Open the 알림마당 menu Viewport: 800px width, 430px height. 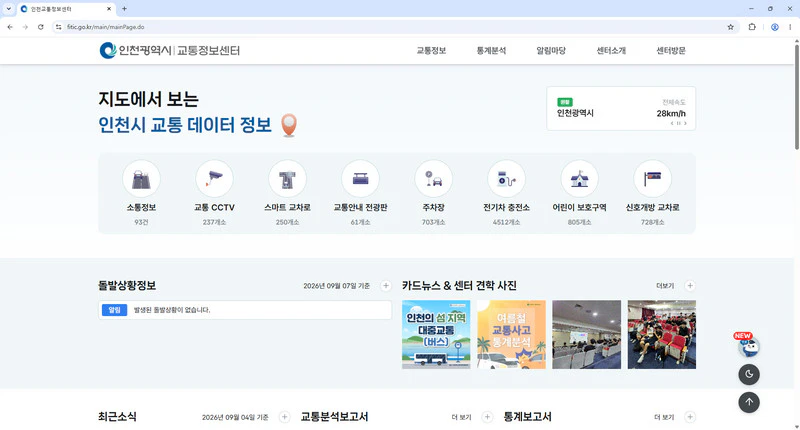tap(551, 50)
